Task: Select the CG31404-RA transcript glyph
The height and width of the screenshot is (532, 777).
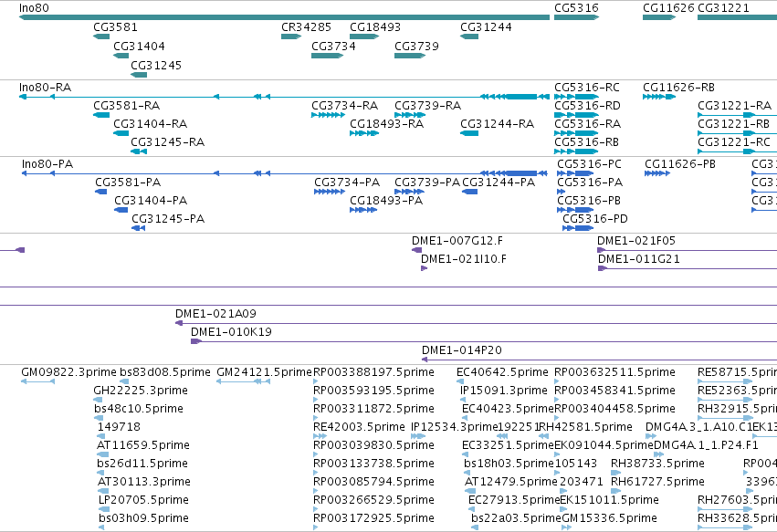Action: coord(121,133)
